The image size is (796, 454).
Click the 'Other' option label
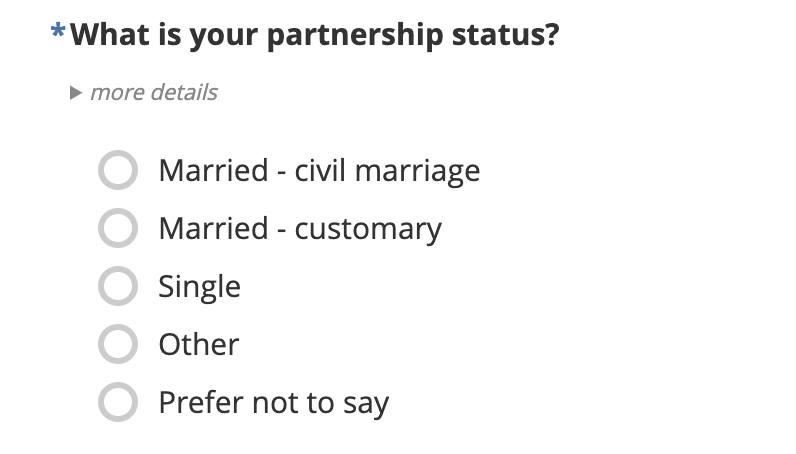(x=198, y=344)
